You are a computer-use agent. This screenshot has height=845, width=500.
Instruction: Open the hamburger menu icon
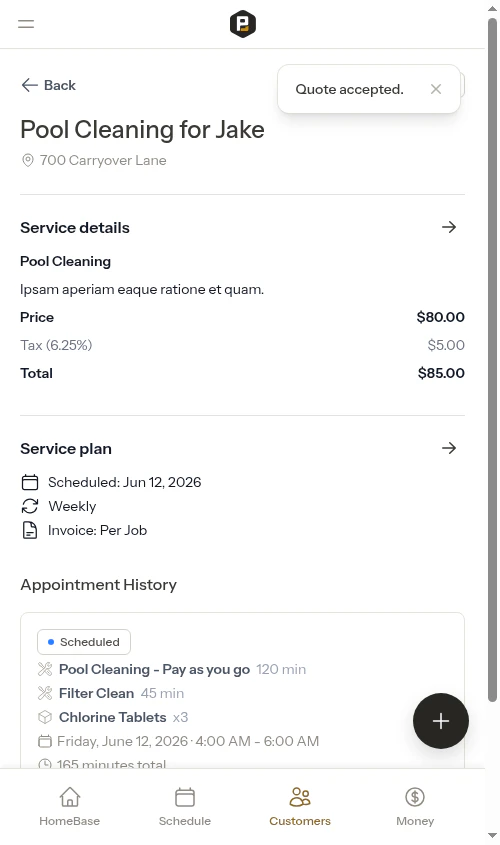(26, 24)
